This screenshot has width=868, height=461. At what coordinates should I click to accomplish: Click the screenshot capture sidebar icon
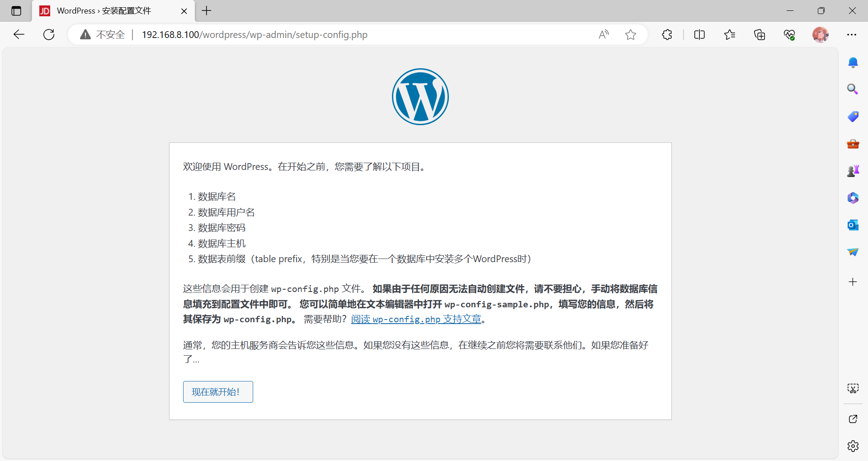tap(853, 388)
